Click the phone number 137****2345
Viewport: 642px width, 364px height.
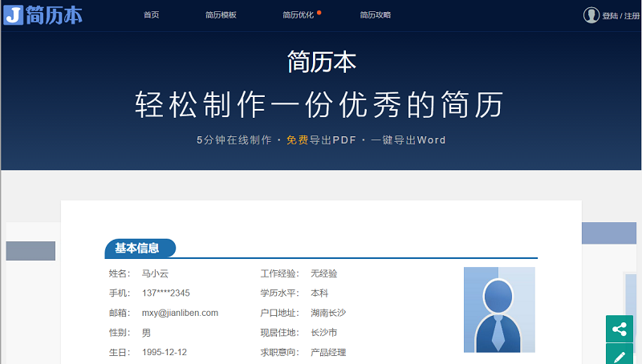(x=165, y=293)
